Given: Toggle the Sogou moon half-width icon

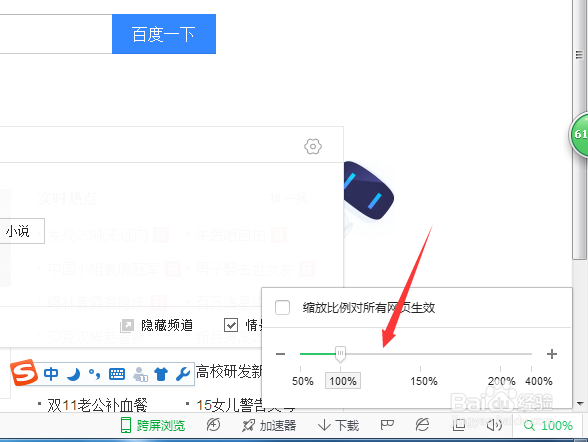Looking at the screenshot, I should pyautogui.click(x=74, y=374).
